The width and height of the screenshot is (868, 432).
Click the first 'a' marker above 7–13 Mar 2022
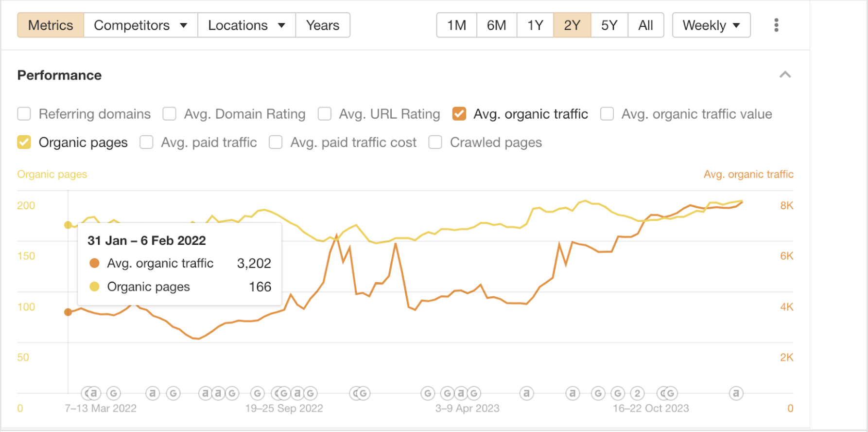[93, 393]
